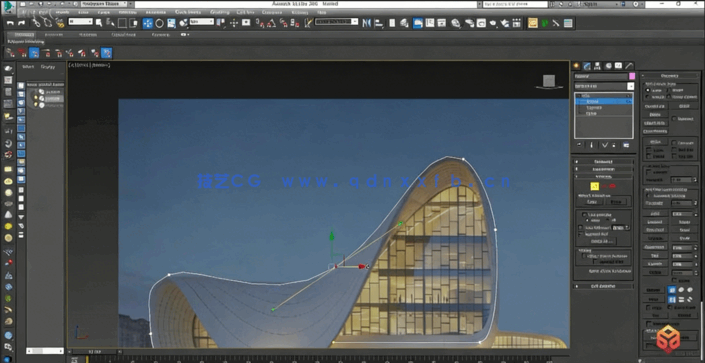Select yellow Vertex sub-object icon in Selection rollout
This screenshot has width=705, height=363.
click(595, 186)
